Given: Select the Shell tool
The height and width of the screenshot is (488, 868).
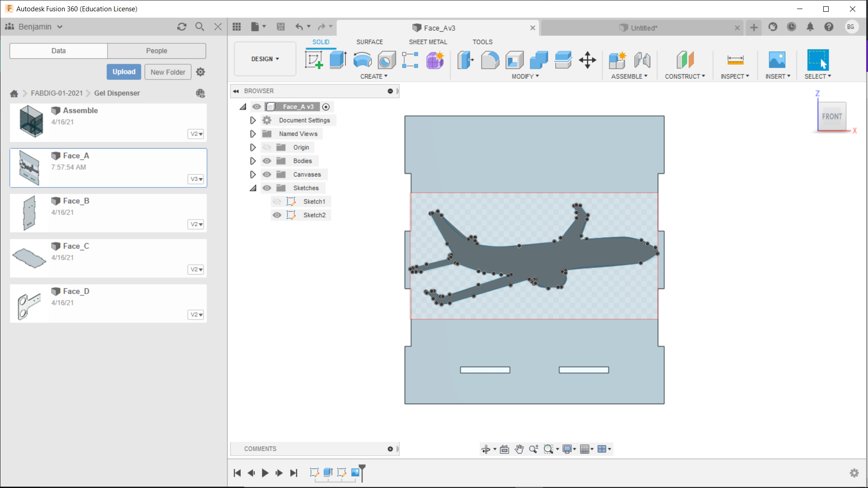Looking at the screenshot, I should (x=514, y=60).
